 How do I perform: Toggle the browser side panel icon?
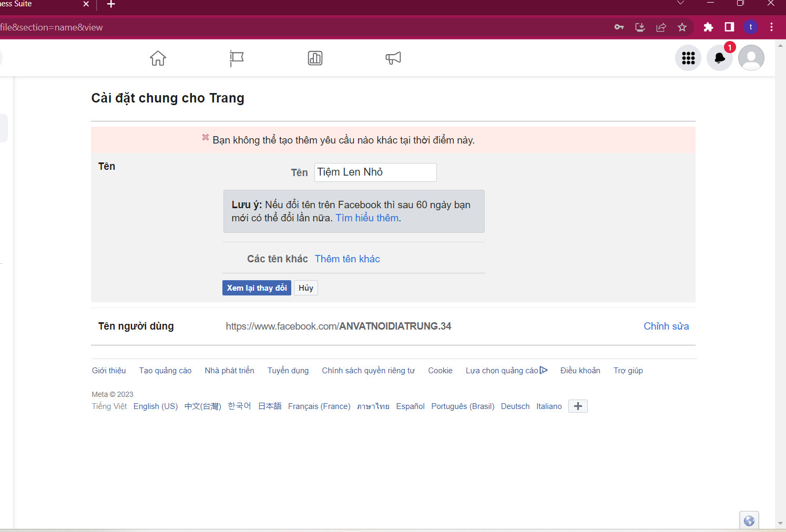[x=729, y=27]
